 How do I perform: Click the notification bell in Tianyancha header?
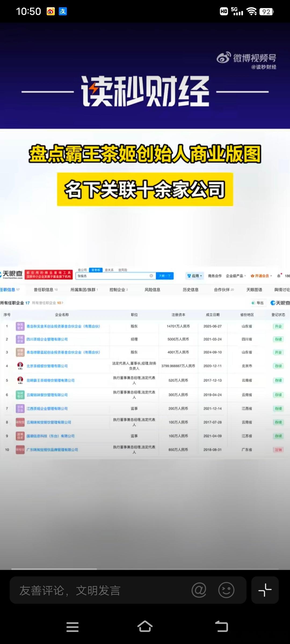pos(279,276)
